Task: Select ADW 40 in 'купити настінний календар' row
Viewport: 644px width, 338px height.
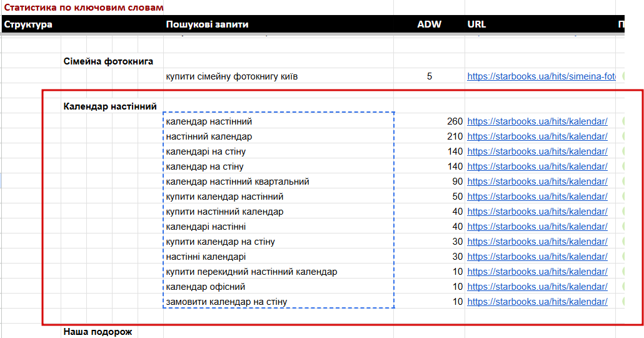Action: pyautogui.click(x=458, y=212)
